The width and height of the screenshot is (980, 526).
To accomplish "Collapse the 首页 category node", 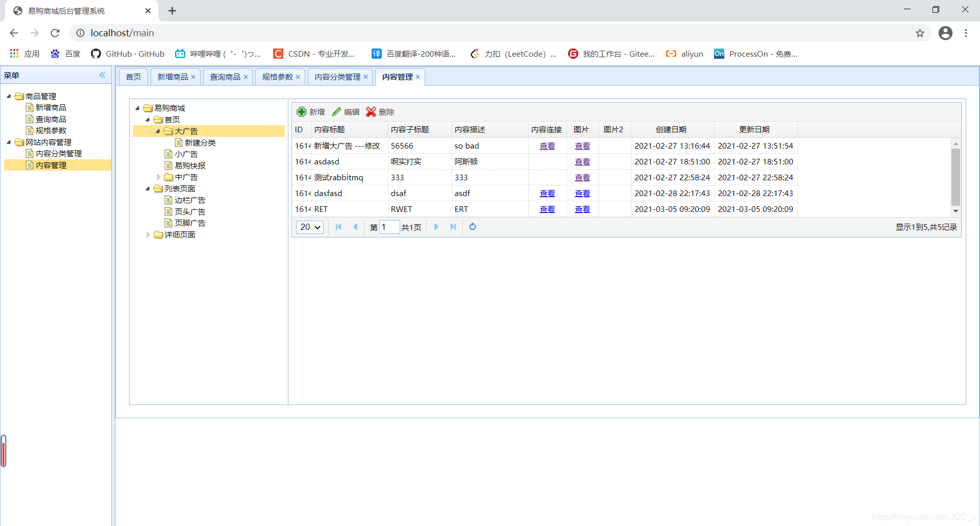I will click(x=148, y=119).
